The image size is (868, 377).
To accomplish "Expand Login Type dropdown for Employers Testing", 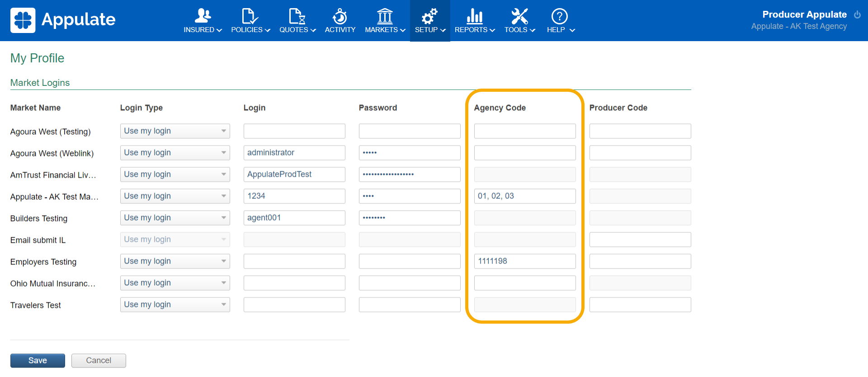I will point(175,261).
